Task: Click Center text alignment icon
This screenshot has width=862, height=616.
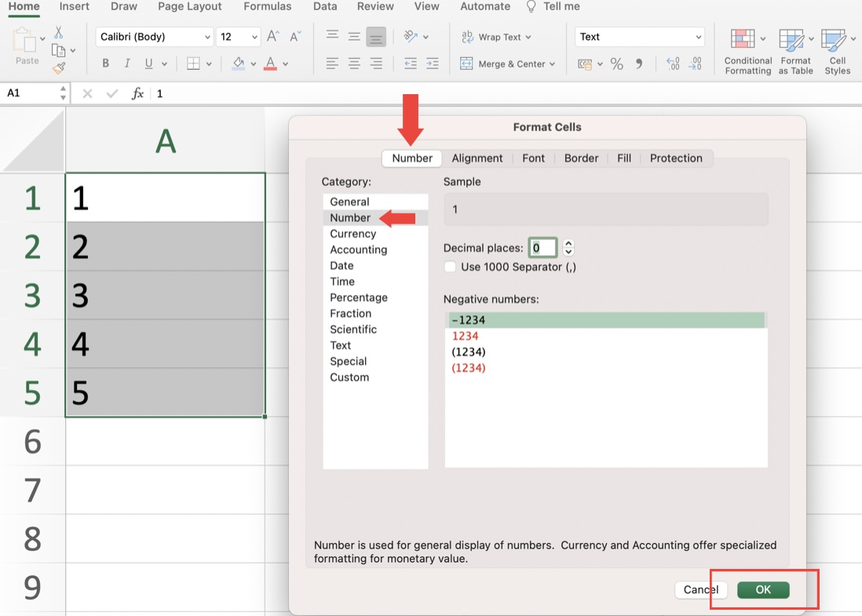Action: click(354, 64)
